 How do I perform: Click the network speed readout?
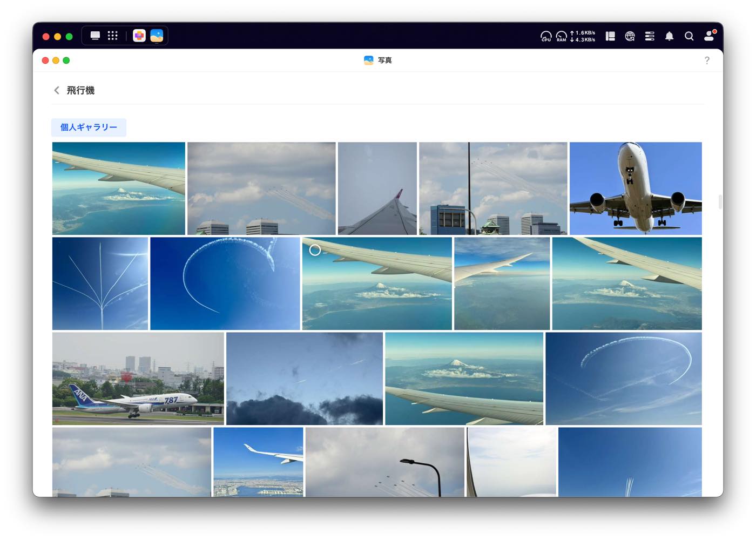[582, 36]
